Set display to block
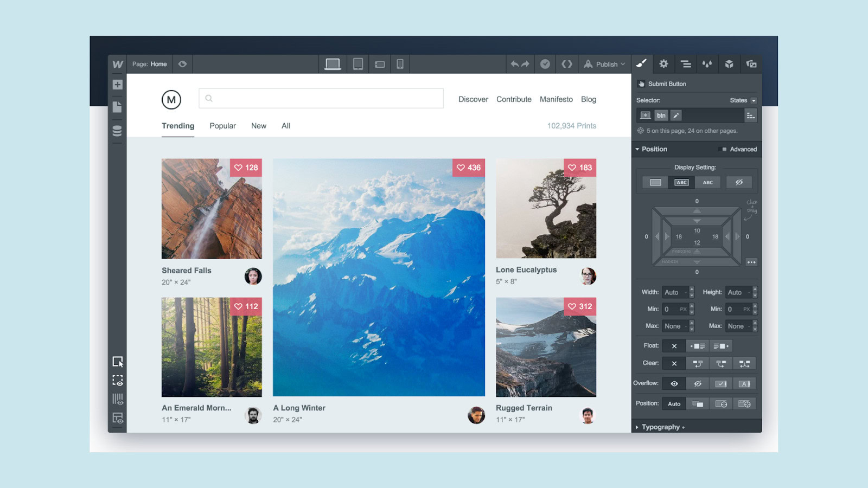The image size is (868, 488). 655,183
